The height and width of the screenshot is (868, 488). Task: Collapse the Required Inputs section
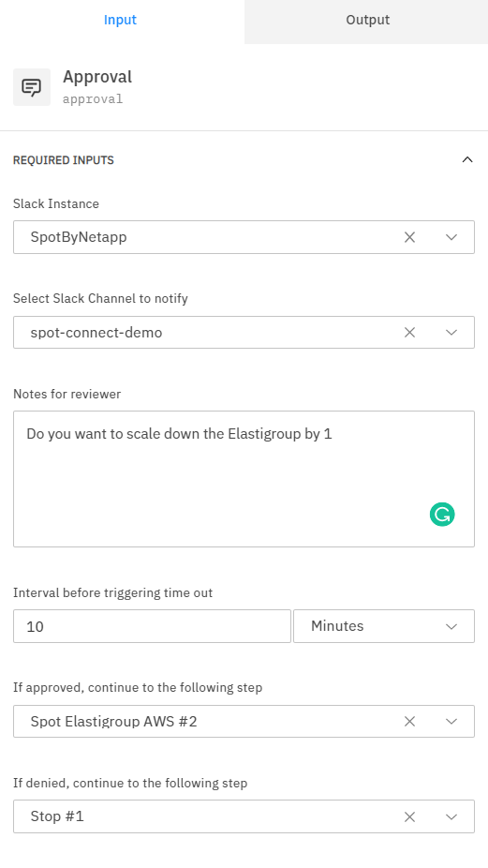(467, 160)
